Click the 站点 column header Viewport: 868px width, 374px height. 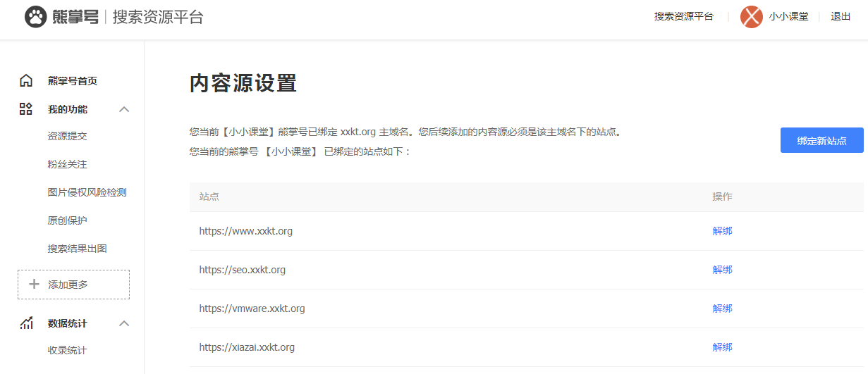pos(209,197)
